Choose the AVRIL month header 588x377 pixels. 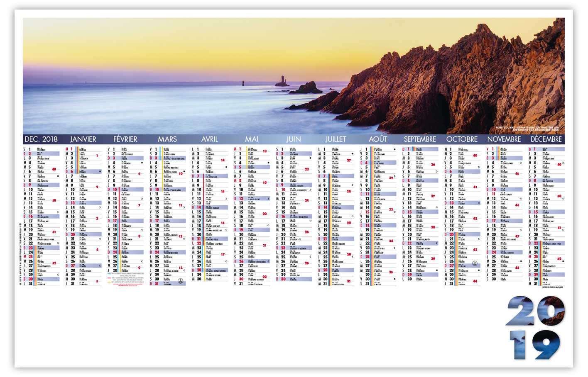coord(209,139)
